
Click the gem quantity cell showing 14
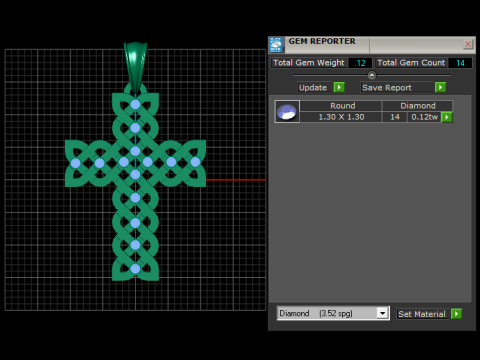pos(395,117)
